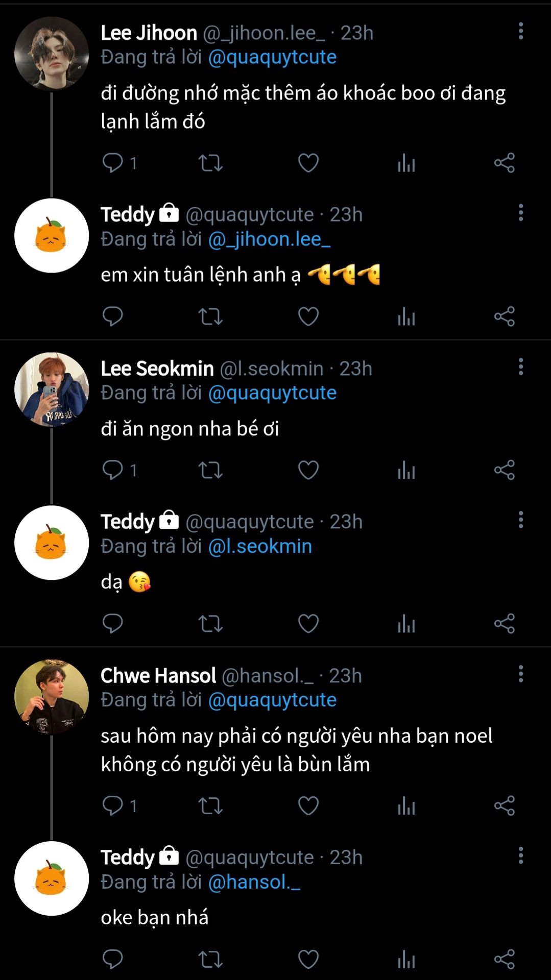Viewport: 551px width, 980px height.
Task: View analytics for Teddy's 'em xin tuân lệnh' tweet
Action: tap(406, 317)
